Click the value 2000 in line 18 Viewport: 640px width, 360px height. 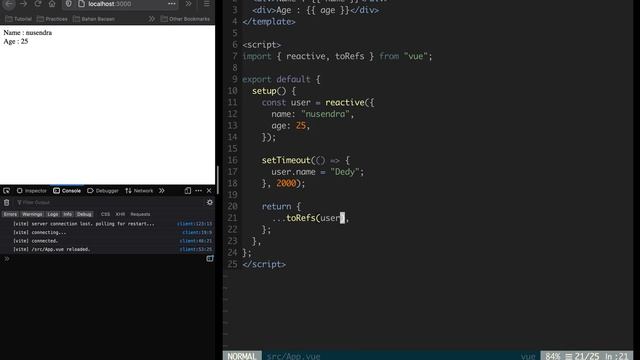point(286,184)
